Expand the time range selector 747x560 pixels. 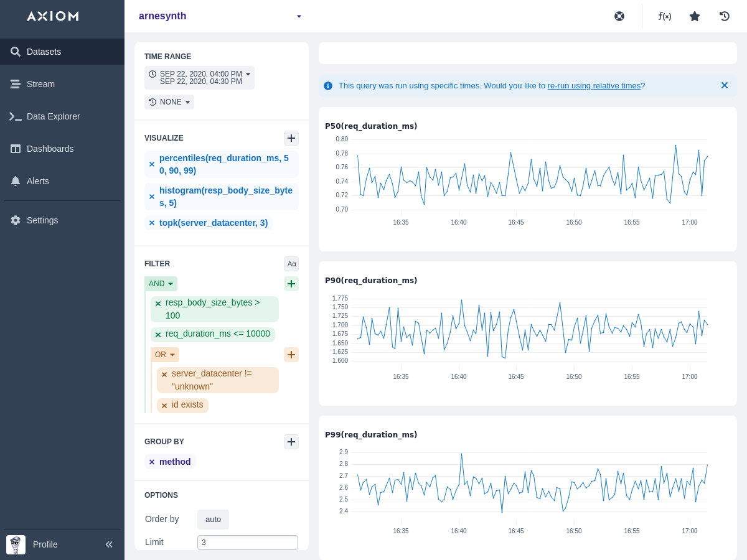(199, 78)
